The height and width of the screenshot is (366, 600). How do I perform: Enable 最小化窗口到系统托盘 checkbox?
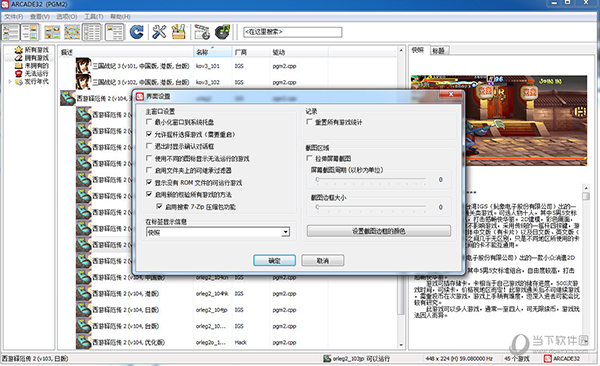coord(149,122)
